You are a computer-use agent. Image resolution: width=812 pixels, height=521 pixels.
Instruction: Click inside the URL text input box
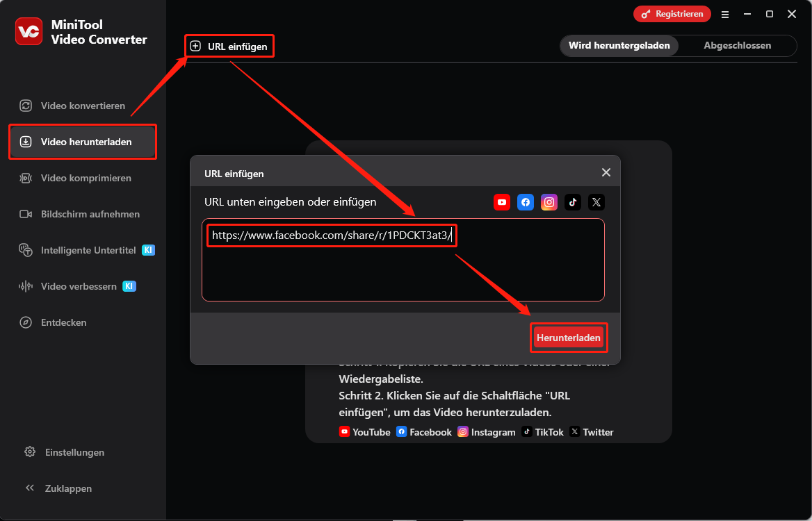pos(403,260)
